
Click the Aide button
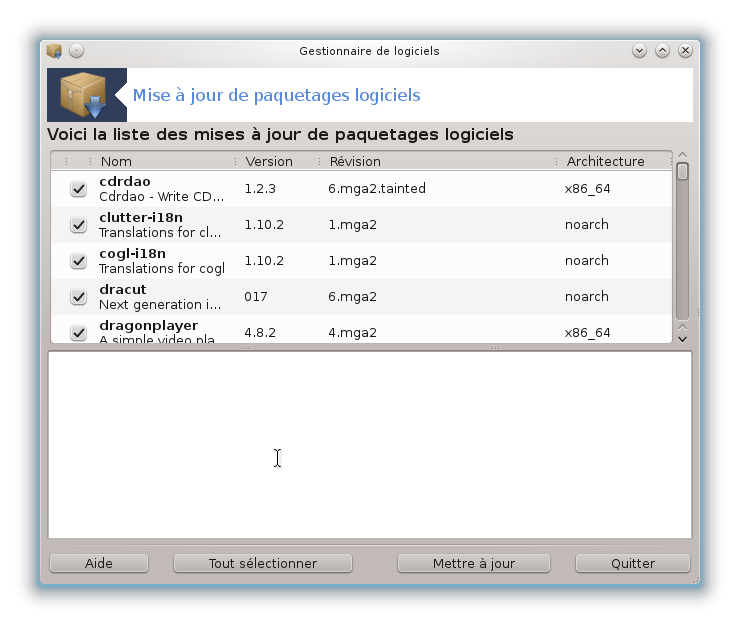tap(99, 563)
